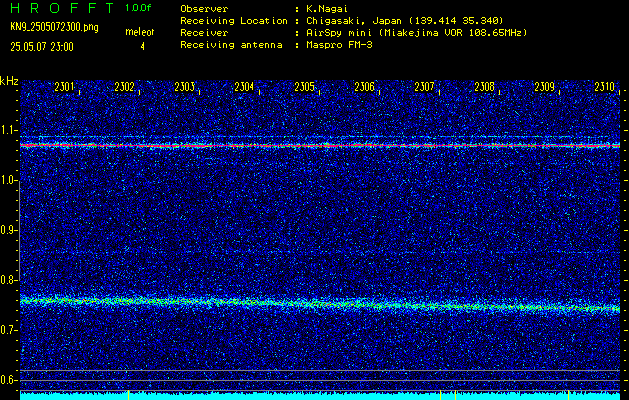Select the 2302 time marker

(x=124, y=87)
